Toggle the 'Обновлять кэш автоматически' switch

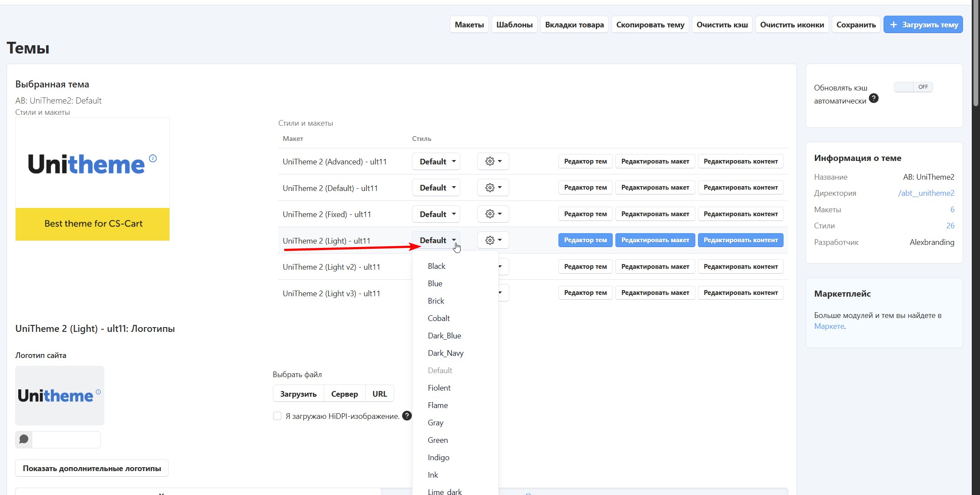913,87
